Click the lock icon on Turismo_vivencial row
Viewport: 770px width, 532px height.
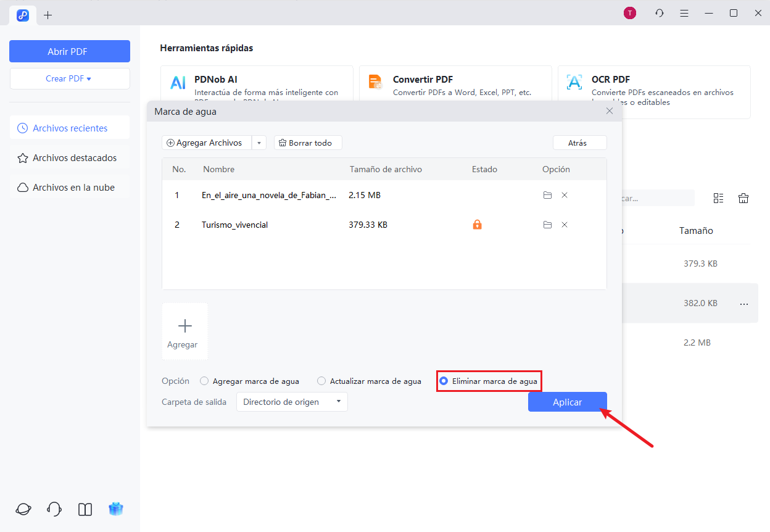477,225
